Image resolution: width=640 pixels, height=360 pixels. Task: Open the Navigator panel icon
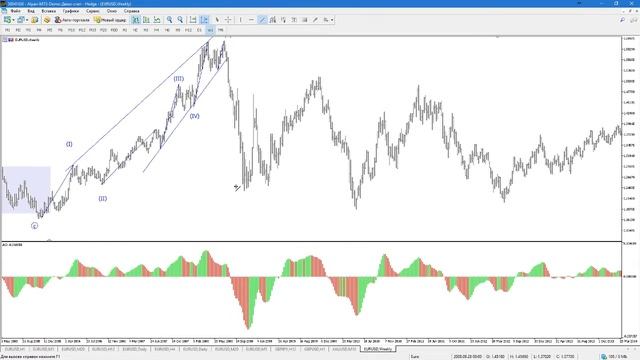(47, 20)
